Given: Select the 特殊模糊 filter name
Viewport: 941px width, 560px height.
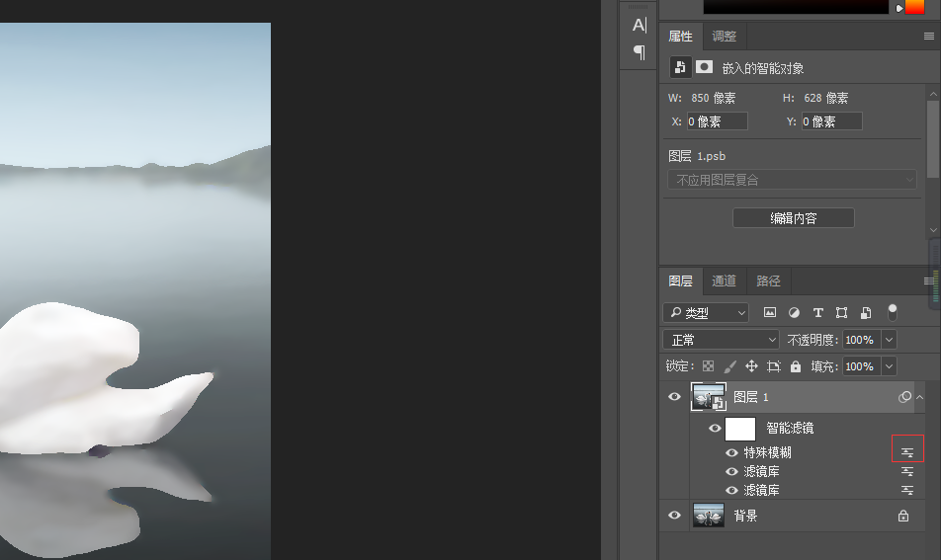Looking at the screenshot, I should click(768, 452).
